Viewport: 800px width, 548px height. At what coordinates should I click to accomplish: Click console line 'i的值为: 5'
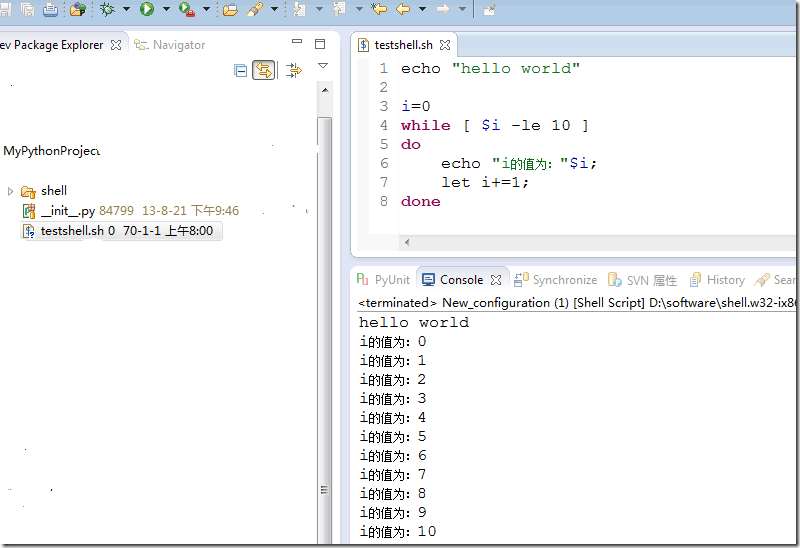point(393,437)
